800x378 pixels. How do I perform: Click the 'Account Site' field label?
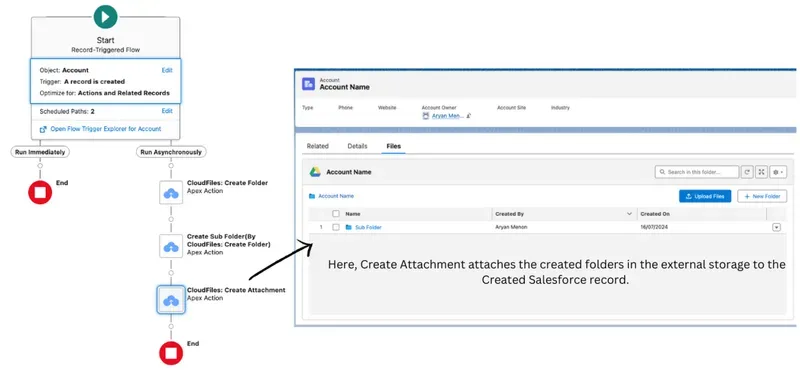click(x=511, y=108)
